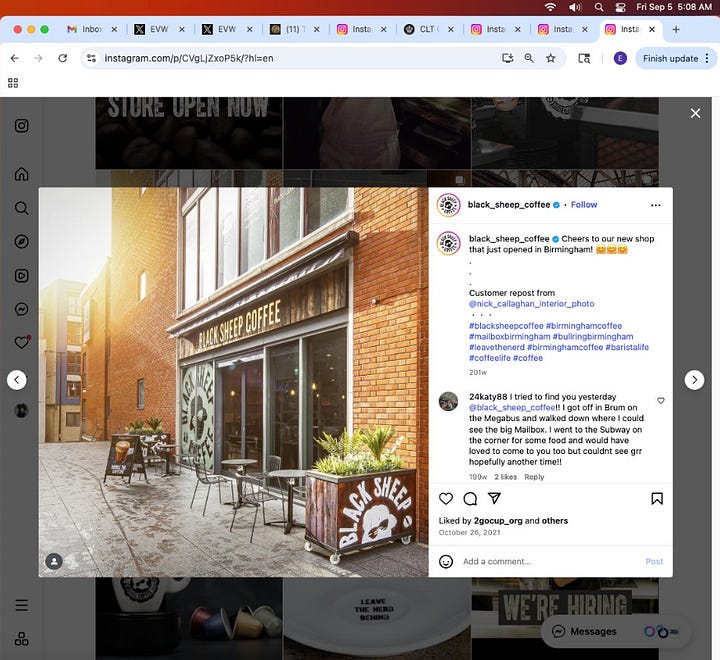Open @nick_callaghan_interior_photo profile link
Screen dimensions: 720x660
click(531, 304)
